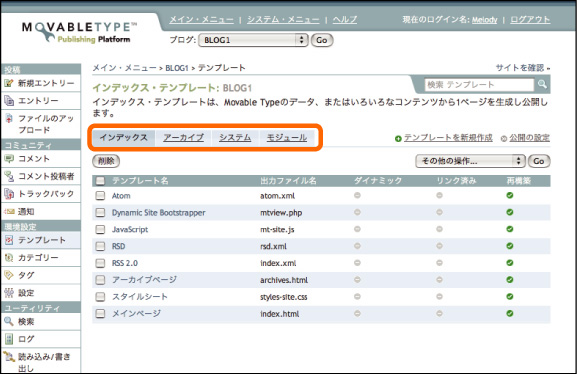The image size is (577, 374).
Task: Click the 公開の設定 link
Action: 530,138
